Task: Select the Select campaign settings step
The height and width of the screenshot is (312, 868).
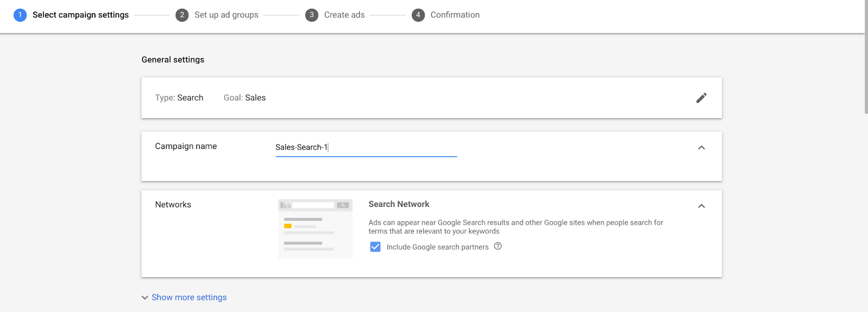Action: 80,15
